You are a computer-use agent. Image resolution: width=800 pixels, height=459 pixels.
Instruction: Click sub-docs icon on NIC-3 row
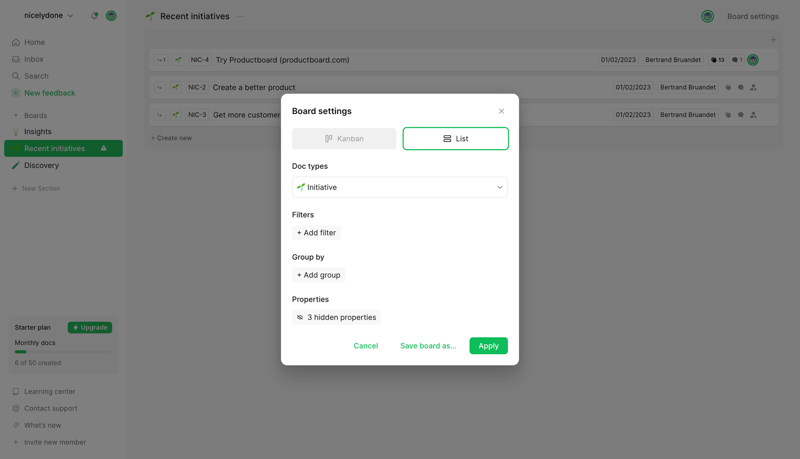[160, 115]
